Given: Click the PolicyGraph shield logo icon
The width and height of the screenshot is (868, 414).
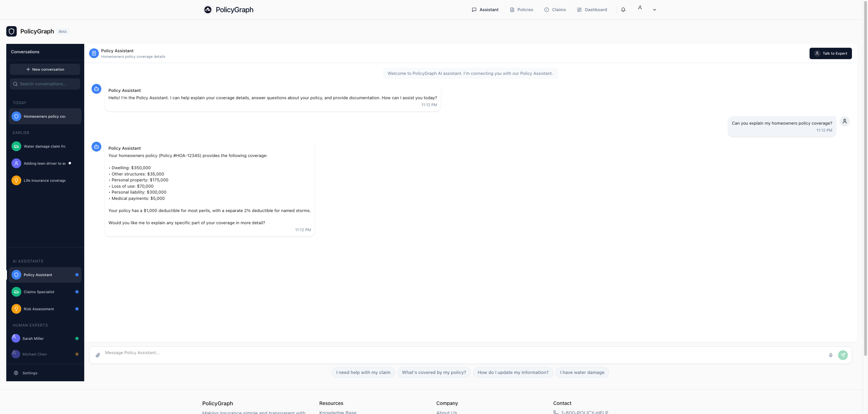Looking at the screenshot, I should [11, 31].
